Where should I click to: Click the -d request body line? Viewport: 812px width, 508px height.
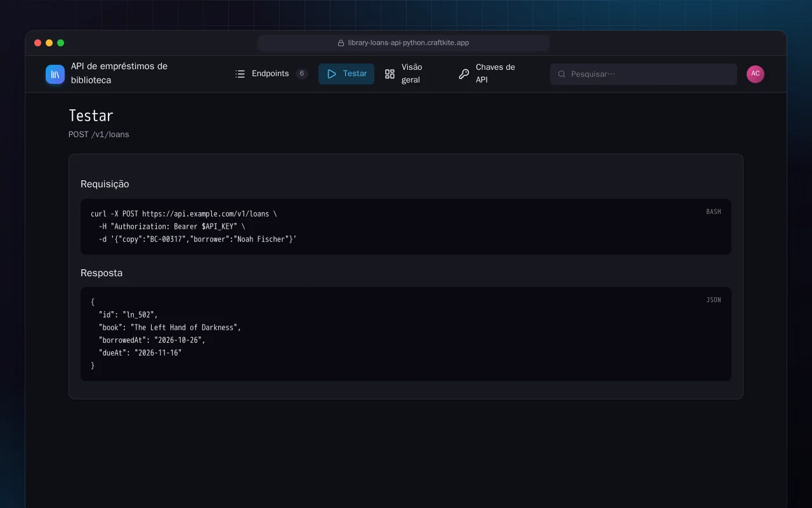pos(198,239)
